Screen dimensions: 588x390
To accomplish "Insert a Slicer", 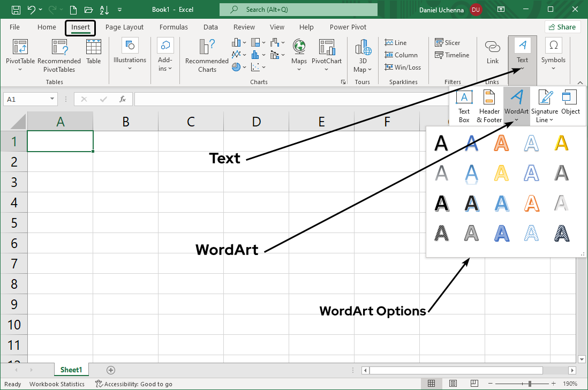I will (448, 42).
